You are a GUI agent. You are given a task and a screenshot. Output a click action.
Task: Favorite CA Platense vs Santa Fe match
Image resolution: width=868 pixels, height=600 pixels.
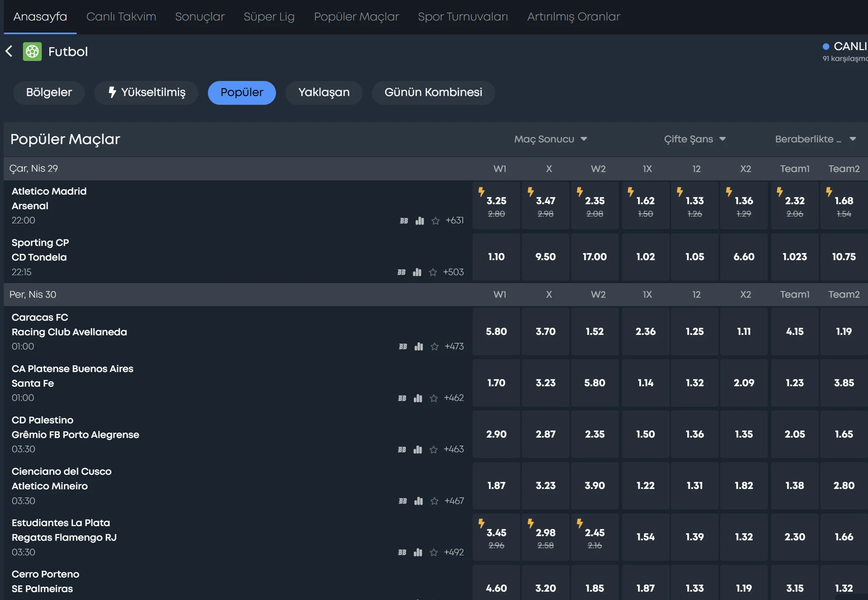(x=434, y=398)
